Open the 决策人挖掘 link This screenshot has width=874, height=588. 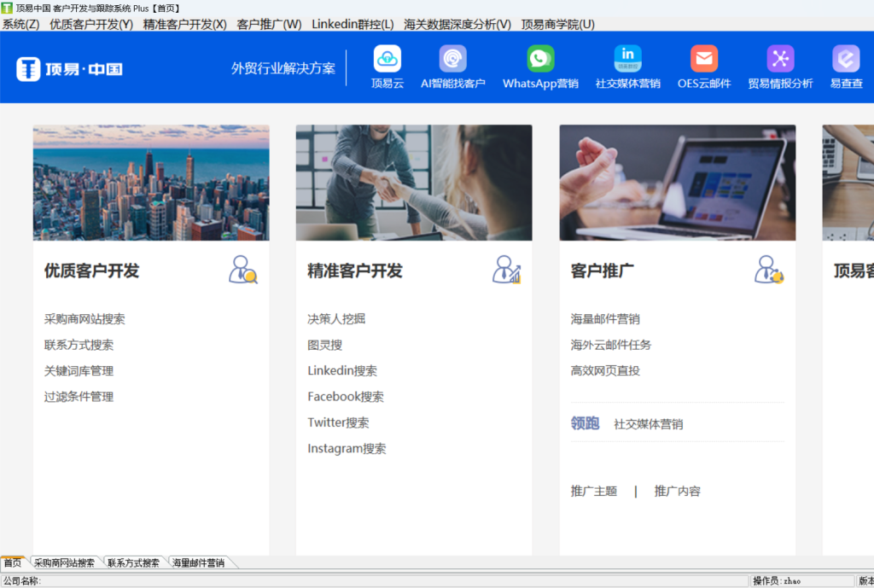336,319
